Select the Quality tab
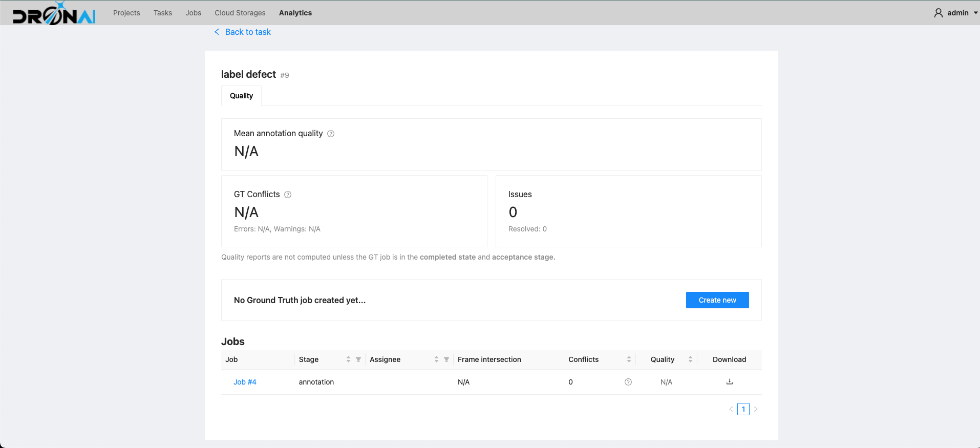 (x=241, y=96)
